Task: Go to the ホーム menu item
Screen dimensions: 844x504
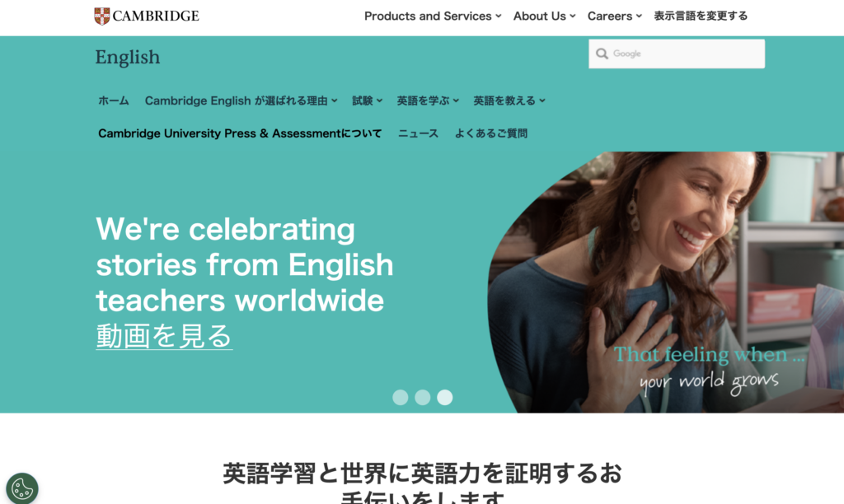Action: 114,100
